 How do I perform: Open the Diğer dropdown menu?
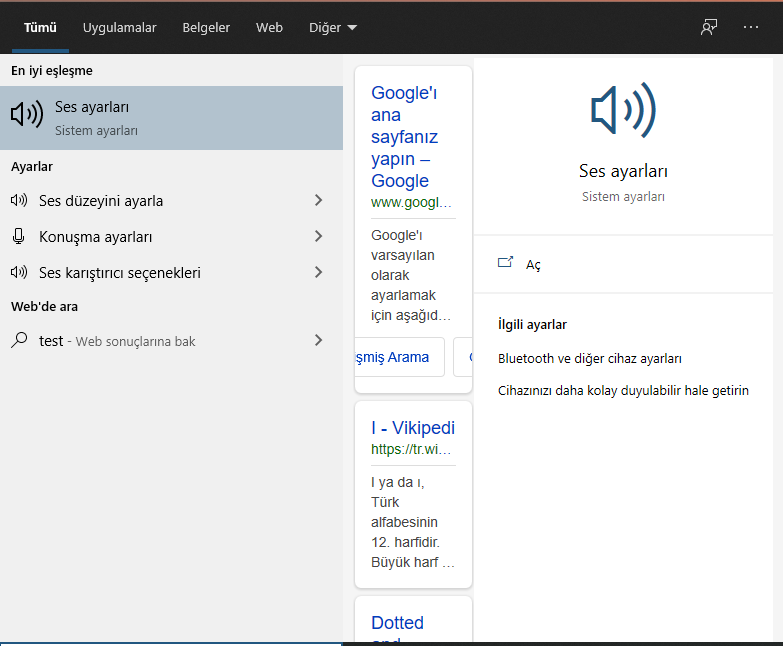[333, 28]
